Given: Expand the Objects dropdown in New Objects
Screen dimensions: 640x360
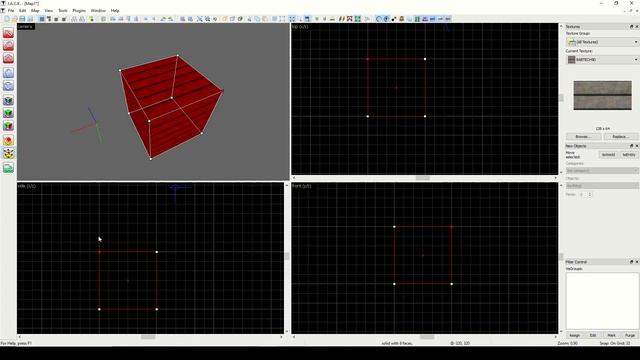Looking at the screenshot, I should [602, 186].
